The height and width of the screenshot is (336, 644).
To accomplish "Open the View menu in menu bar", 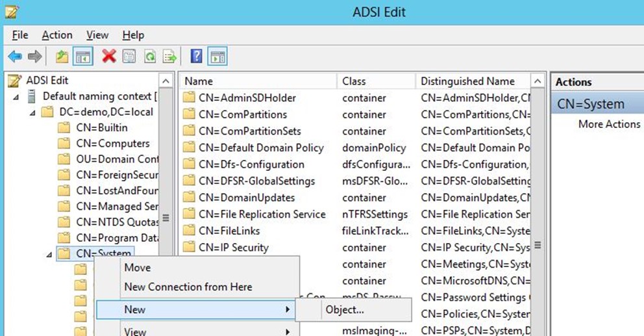I will (97, 35).
